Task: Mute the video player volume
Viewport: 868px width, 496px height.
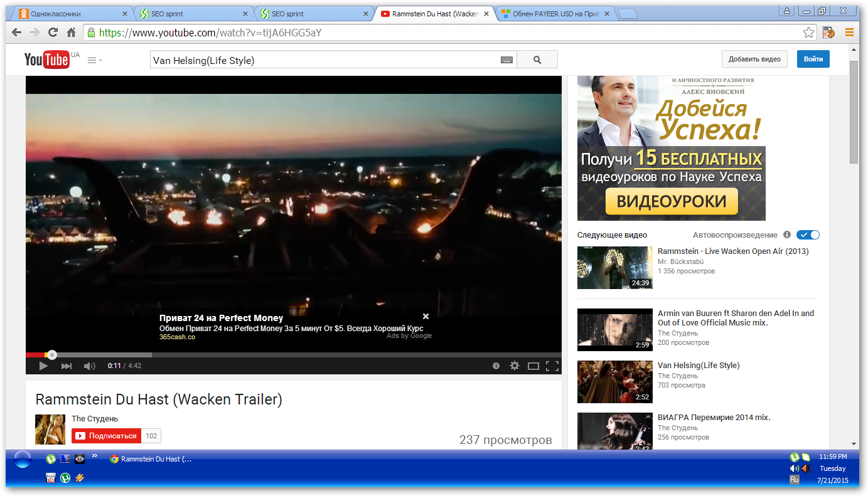Action: (90, 366)
